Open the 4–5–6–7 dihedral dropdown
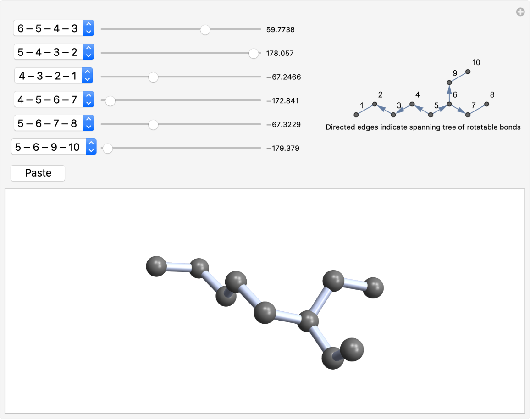The width and height of the screenshot is (530, 420). coord(54,99)
